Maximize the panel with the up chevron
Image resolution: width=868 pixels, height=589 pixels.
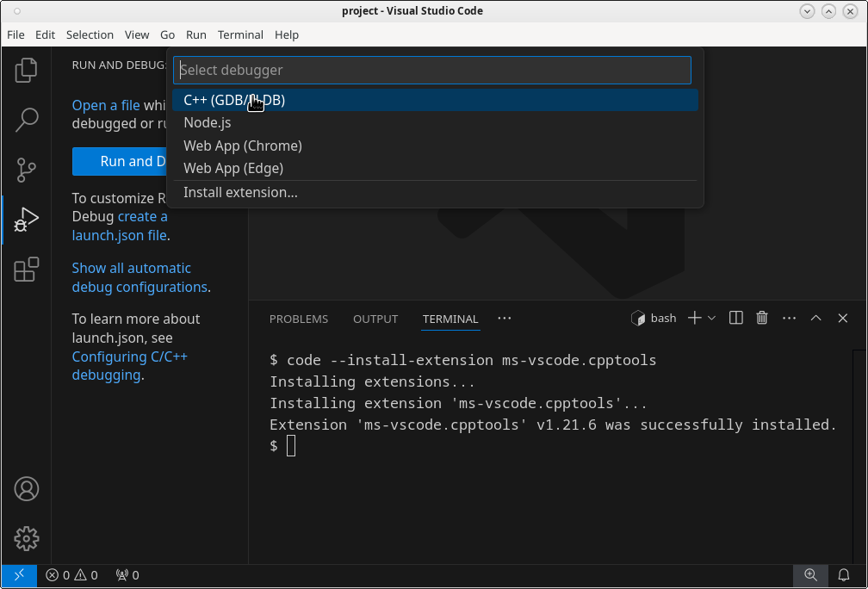(815, 319)
